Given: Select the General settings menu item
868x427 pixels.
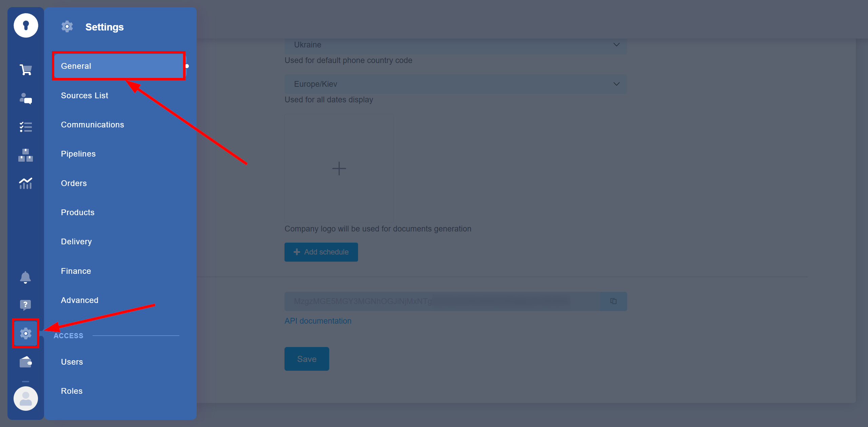Looking at the screenshot, I should click(x=118, y=66).
